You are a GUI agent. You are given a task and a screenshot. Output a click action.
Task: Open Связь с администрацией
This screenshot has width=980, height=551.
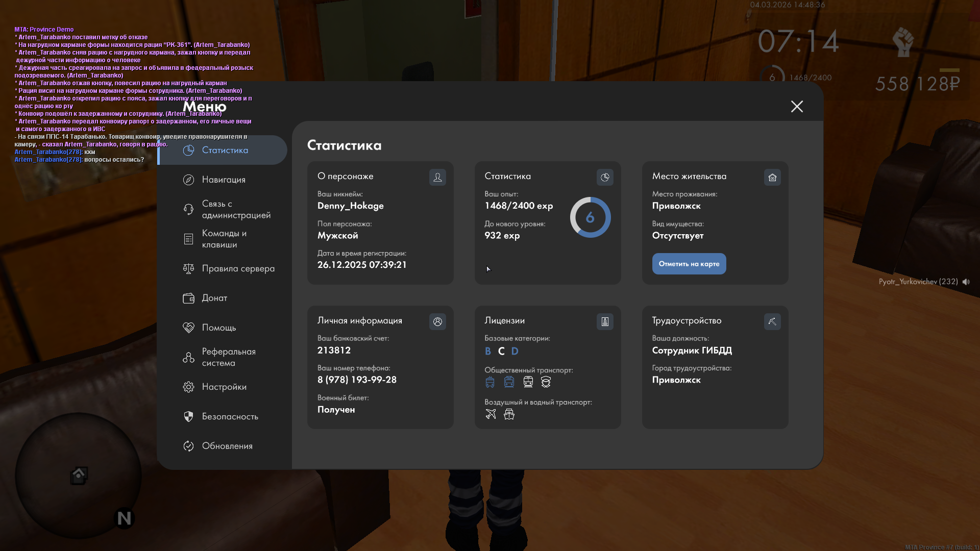pos(236,209)
